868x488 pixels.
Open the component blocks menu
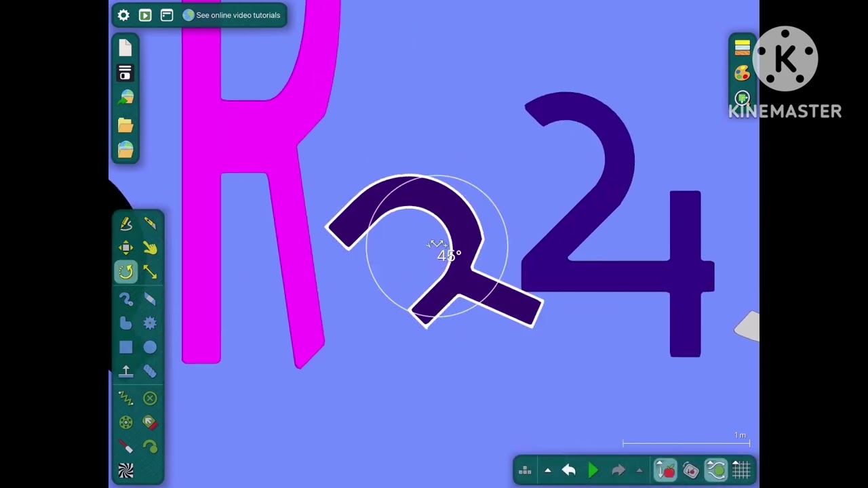[x=525, y=470]
